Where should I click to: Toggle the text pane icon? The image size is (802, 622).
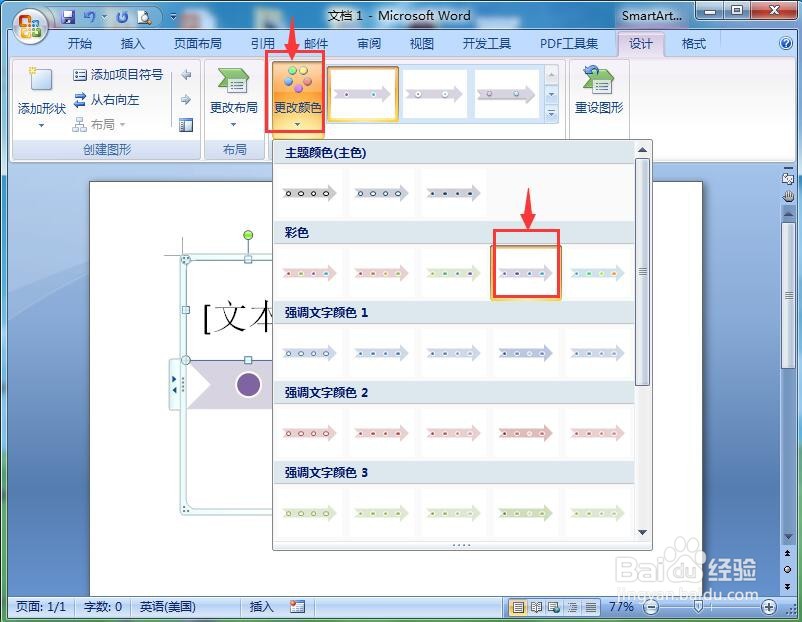(x=186, y=124)
